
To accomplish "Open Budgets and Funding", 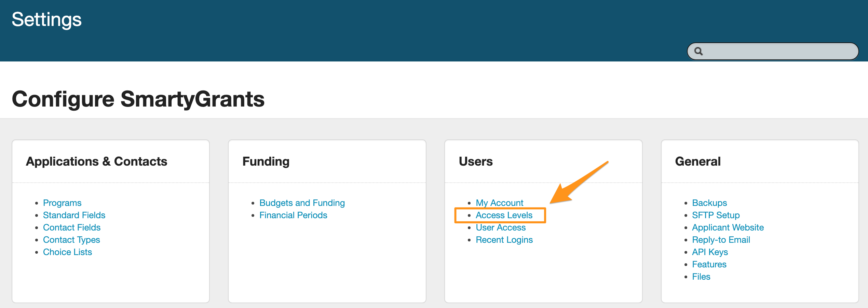I will (302, 203).
